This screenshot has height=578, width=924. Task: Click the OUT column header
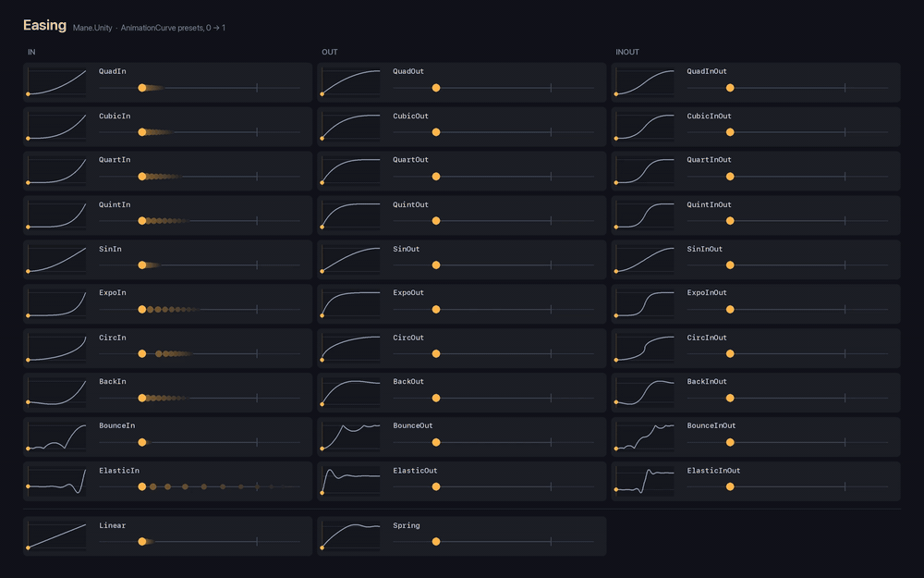(330, 52)
